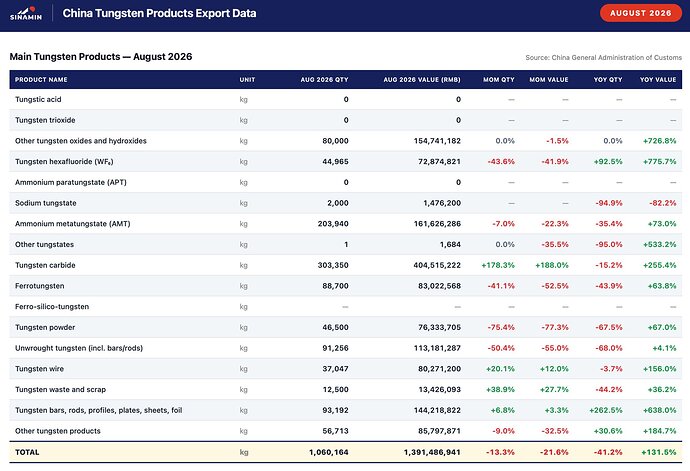
Task: Click the TOTAL row label
Action: (27, 452)
